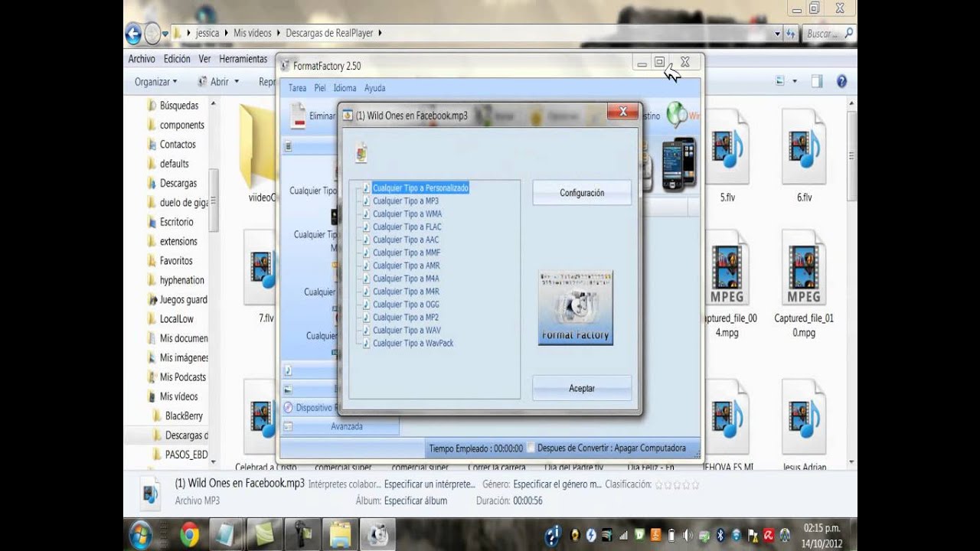The image size is (980, 551).
Task: Select Contactos folder in navigation tree
Action: click(x=177, y=145)
